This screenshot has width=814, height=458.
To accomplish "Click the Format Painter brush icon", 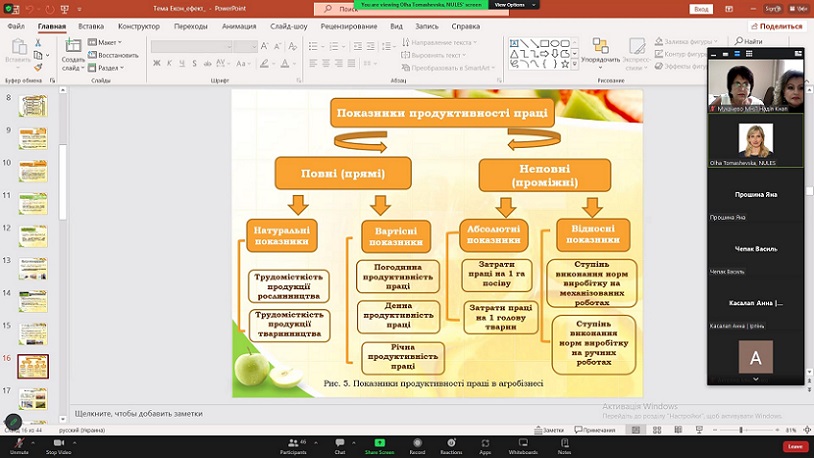I will pyautogui.click(x=38, y=68).
